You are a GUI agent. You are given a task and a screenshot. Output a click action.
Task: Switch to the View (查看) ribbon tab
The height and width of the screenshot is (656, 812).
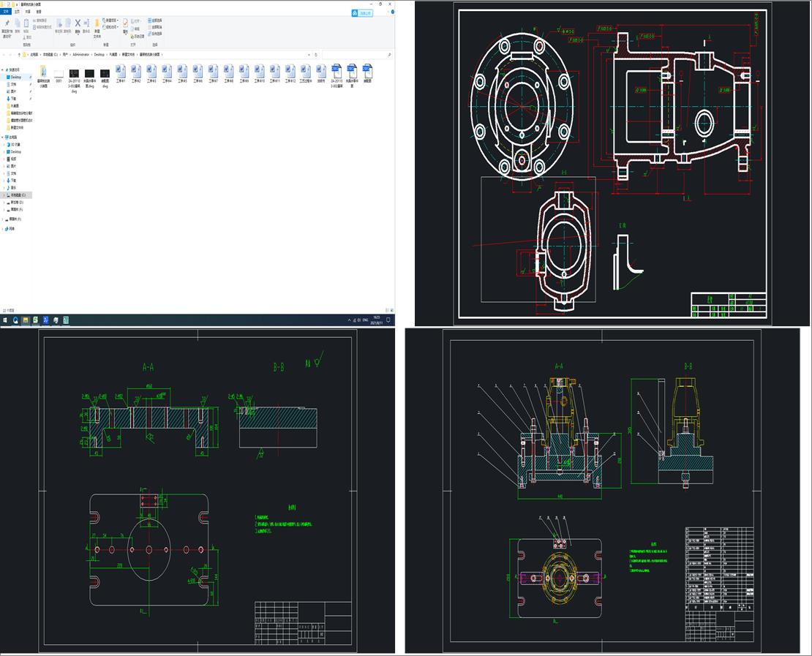(39, 12)
